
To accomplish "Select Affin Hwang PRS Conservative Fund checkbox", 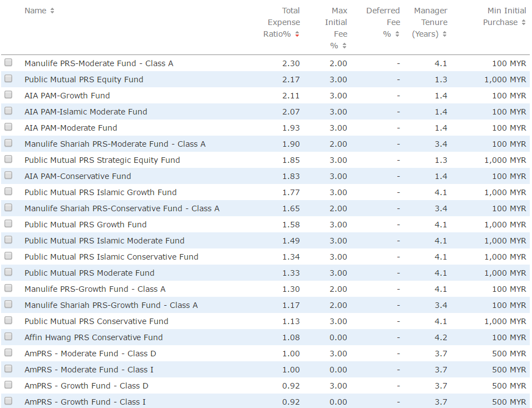I will coord(8,336).
